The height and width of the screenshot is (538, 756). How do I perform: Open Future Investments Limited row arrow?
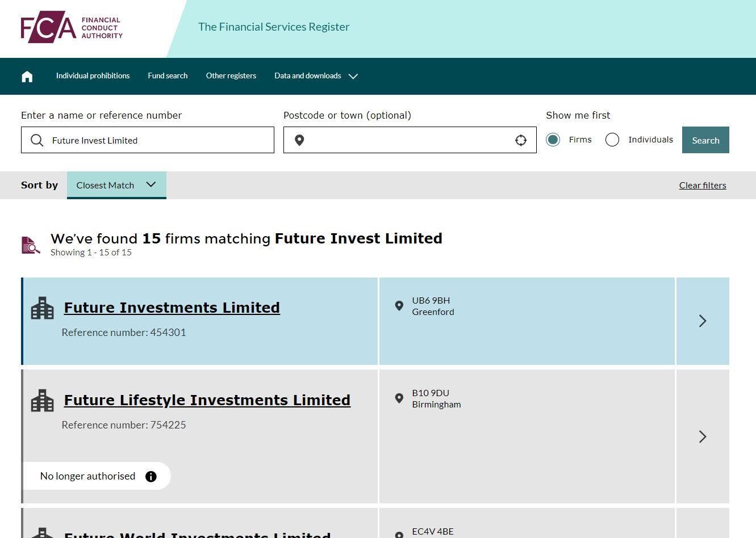click(703, 321)
